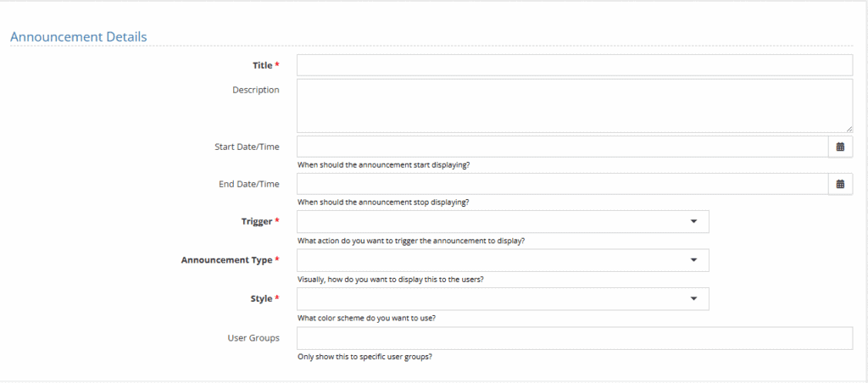Screen dimensions: 868x383
Task: Click inside the Description text area
Action: pos(575,106)
